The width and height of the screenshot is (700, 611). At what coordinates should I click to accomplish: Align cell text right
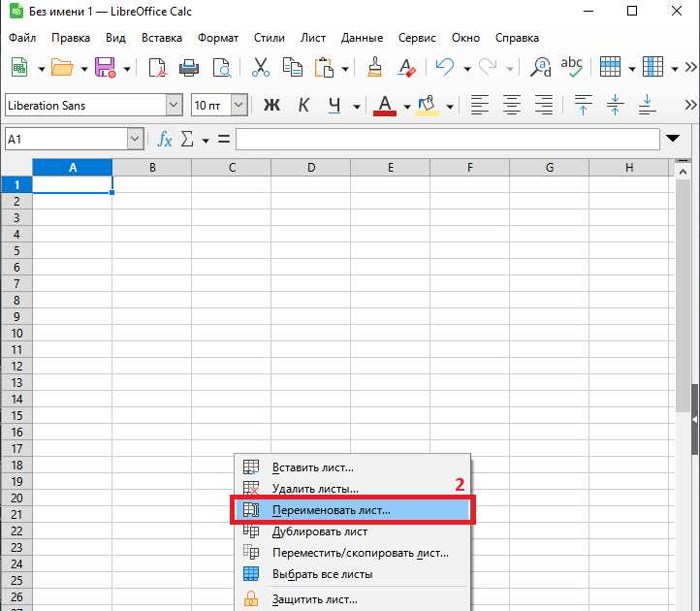point(544,106)
